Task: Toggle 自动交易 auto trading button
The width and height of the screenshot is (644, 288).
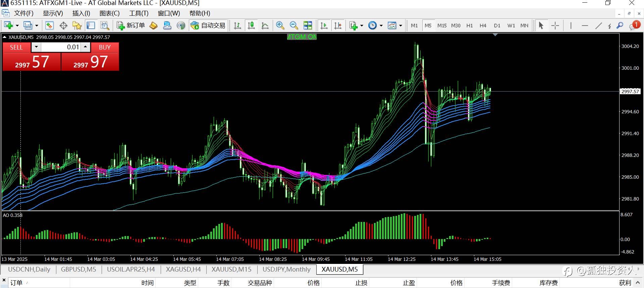Action: 208,25
